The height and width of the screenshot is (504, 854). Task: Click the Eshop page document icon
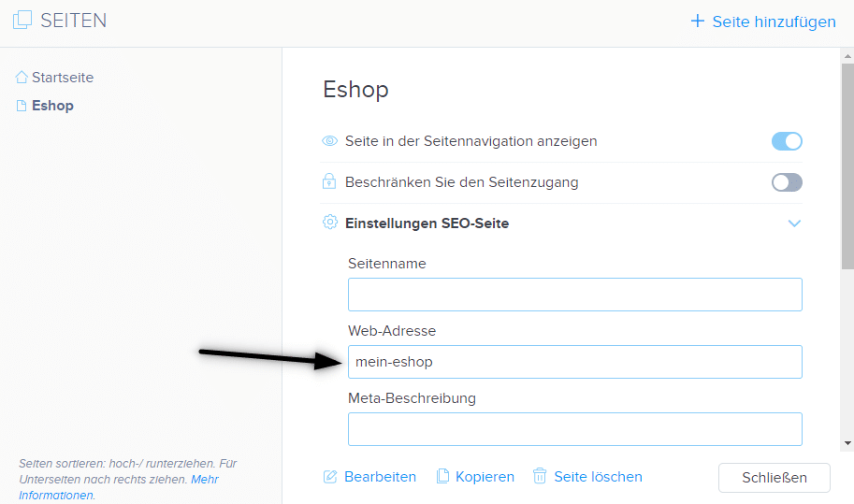pos(22,106)
